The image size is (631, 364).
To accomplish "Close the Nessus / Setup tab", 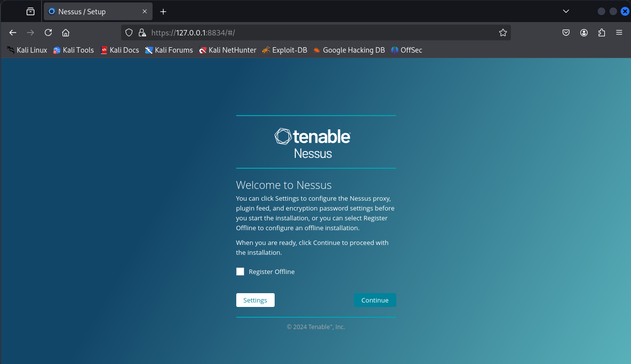I will (145, 11).
